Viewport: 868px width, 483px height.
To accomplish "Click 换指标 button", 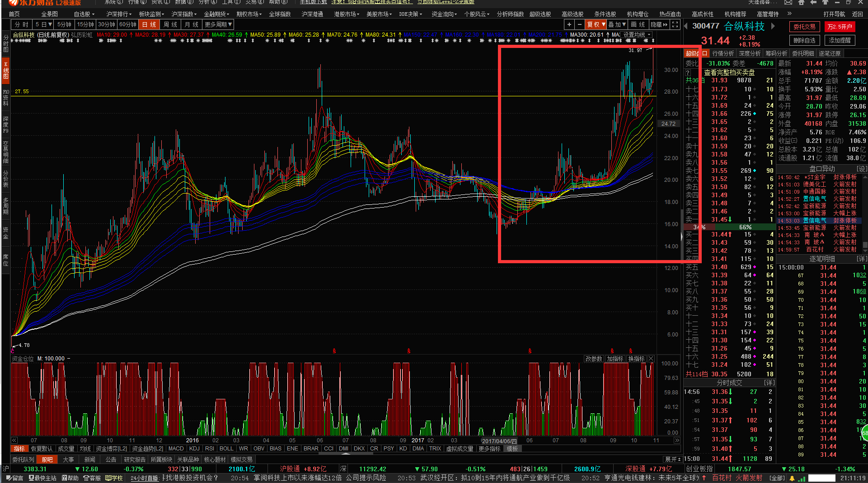I will coord(636,359).
